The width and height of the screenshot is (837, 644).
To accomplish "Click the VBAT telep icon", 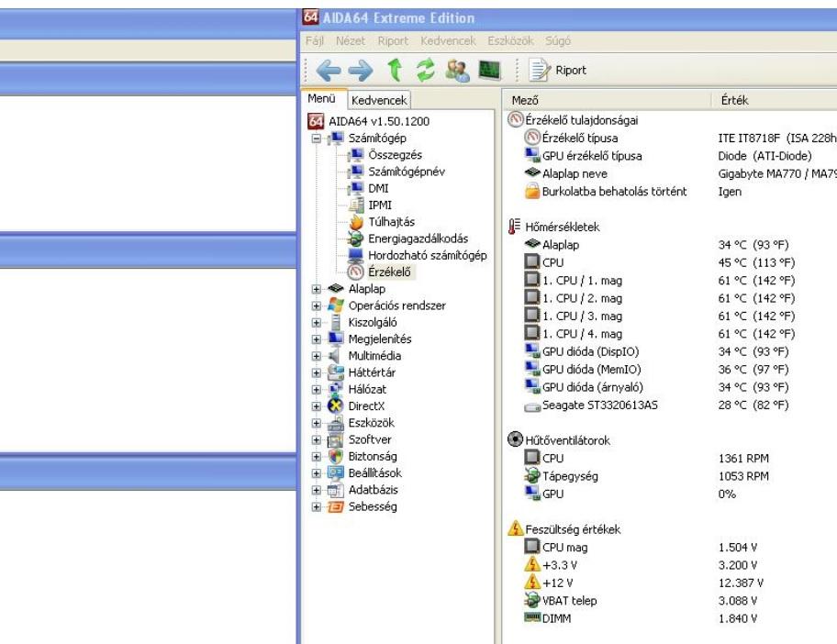I will (x=532, y=600).
